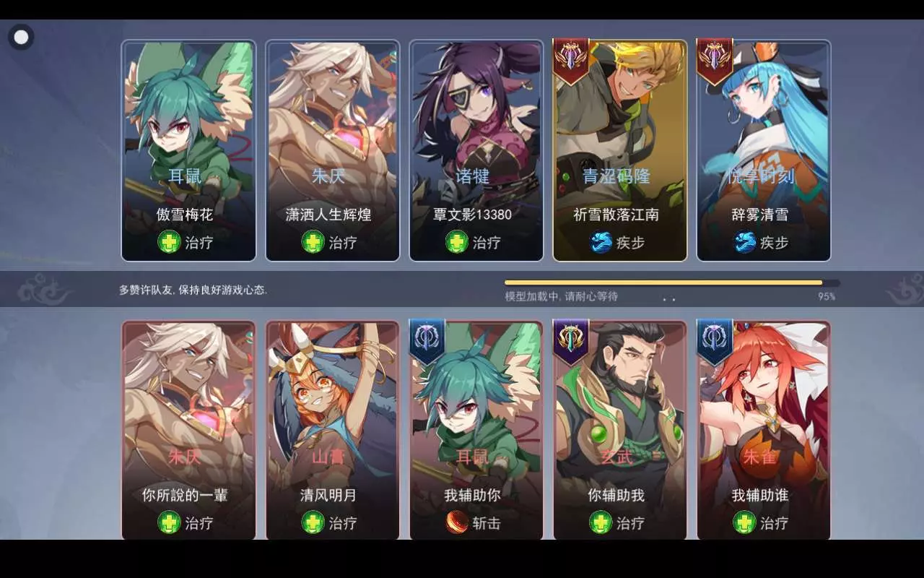
Task: Click blue rank banner on bottom 耳鼠 card
Action: pyautogui.click(x=427, y=342)
